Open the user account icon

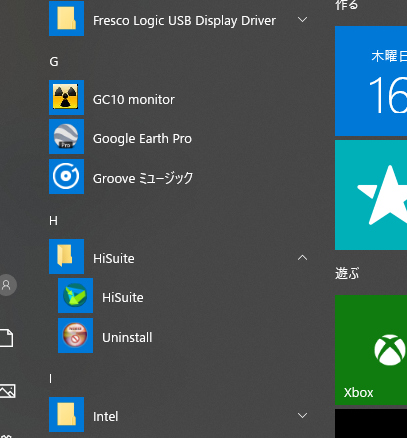6,285
